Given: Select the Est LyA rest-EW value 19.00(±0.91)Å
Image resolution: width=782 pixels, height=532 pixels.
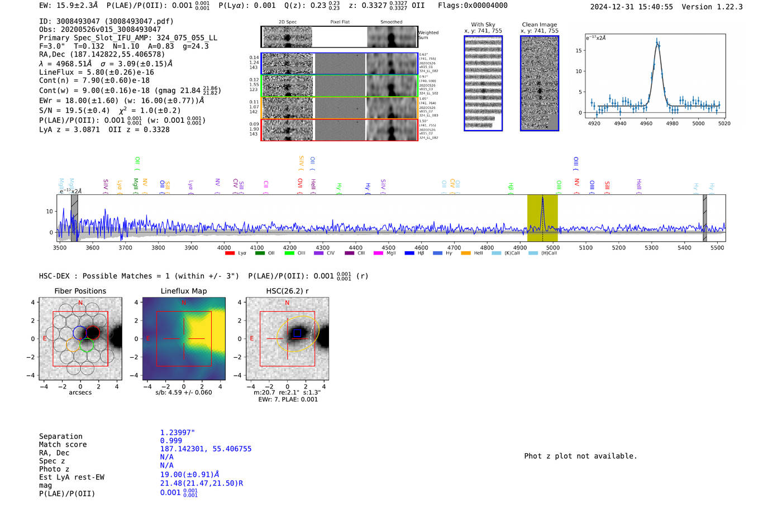Looking at the screenshot, I should [189, 475].
